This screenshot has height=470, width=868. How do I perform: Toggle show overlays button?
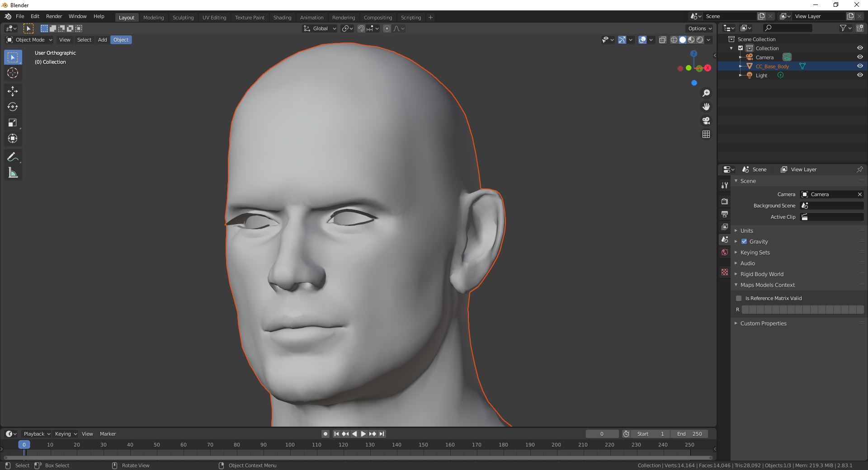tap(642, 40)
